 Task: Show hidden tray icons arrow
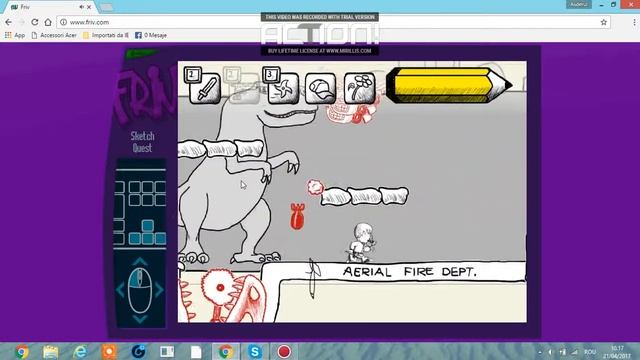(x=540, y=352)
